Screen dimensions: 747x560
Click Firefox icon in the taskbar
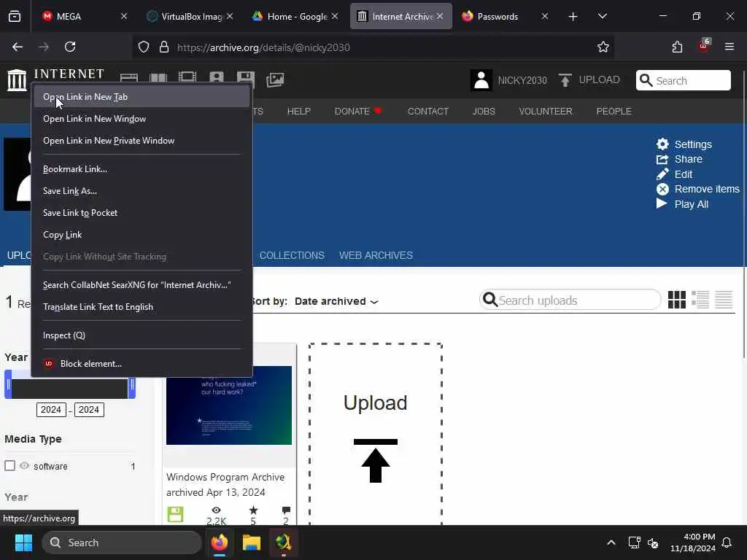pos(219,542)
